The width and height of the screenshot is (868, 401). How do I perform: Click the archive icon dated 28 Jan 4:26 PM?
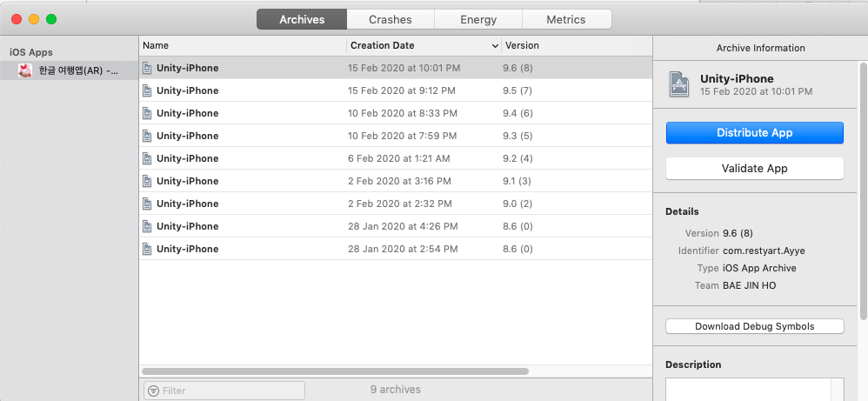point(147,226)
